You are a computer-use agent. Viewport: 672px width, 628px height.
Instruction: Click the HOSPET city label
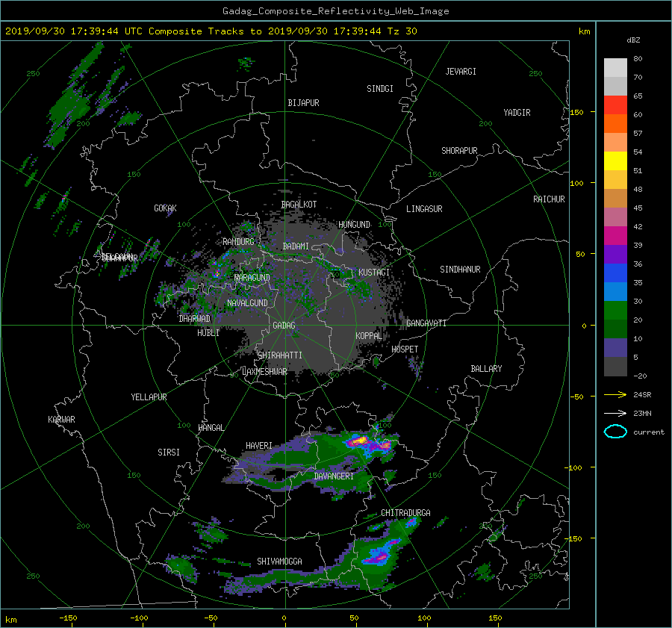(x=405, y=349)
